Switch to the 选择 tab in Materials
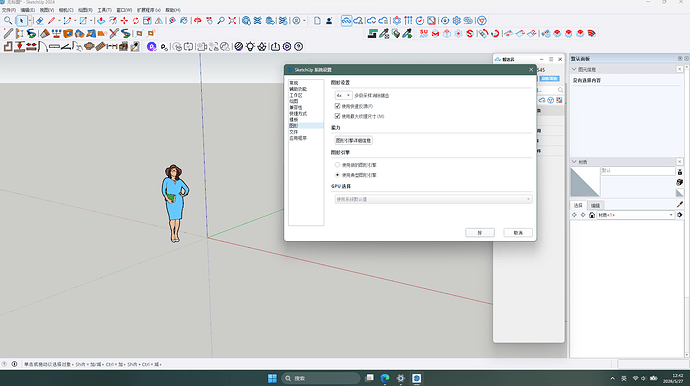Viewport: 690px width, 386px height. [578, 206]
